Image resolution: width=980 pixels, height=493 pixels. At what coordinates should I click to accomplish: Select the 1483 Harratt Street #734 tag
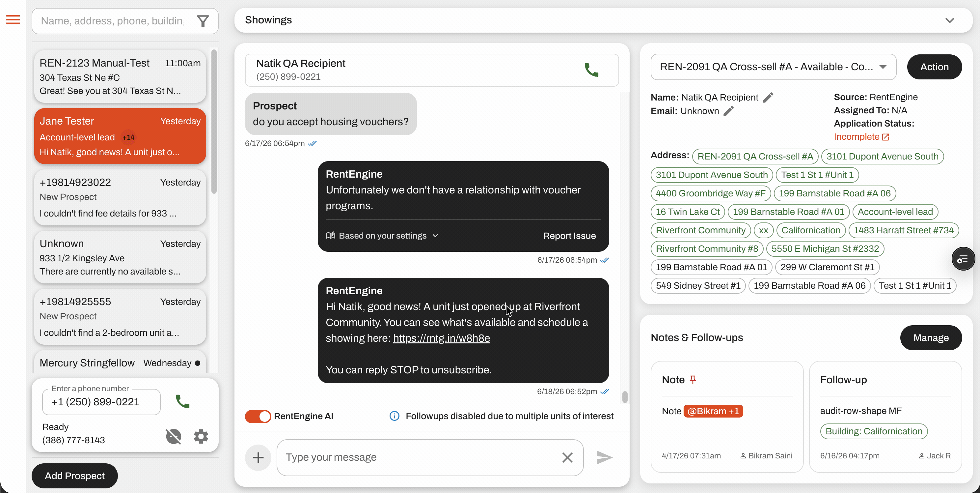904,230
